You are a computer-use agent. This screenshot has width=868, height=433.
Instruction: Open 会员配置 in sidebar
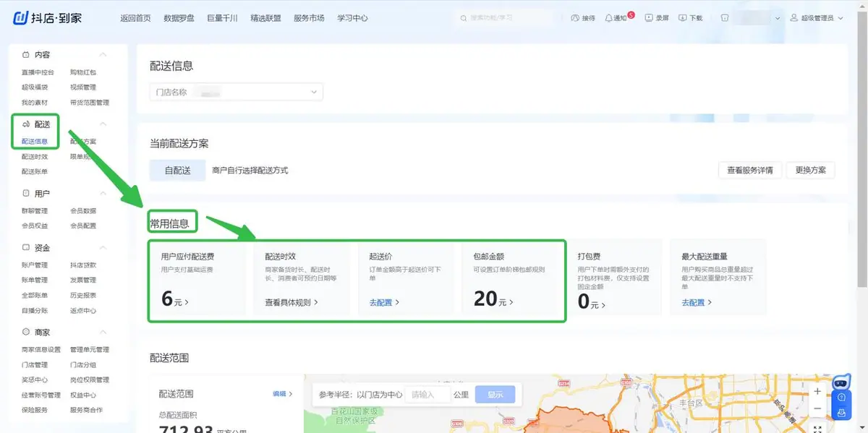pyautogui.click(x=83, y=226)
